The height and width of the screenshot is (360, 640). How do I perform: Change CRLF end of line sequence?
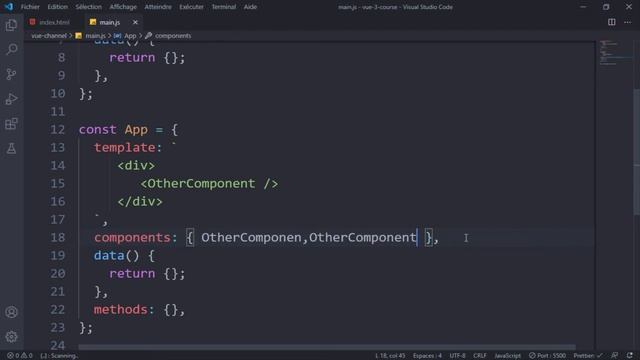480,356
